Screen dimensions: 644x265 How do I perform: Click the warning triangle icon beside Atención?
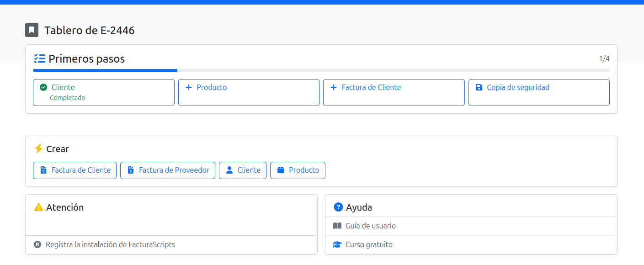(38, 207)
